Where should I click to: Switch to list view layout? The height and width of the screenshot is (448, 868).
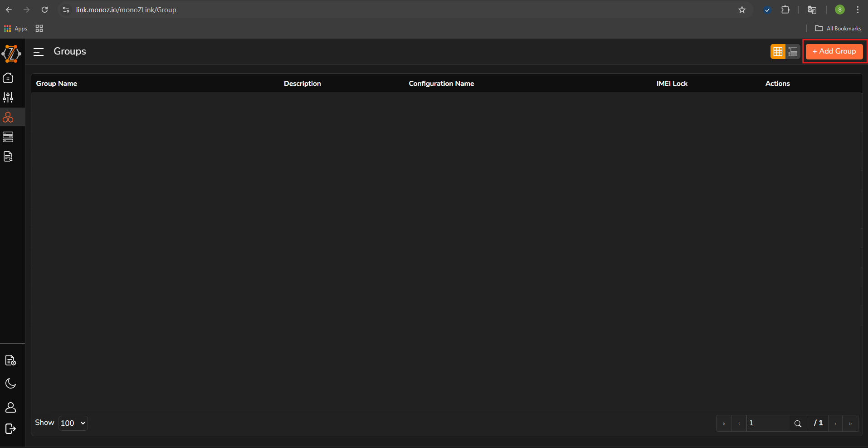(x=793, y=52)
